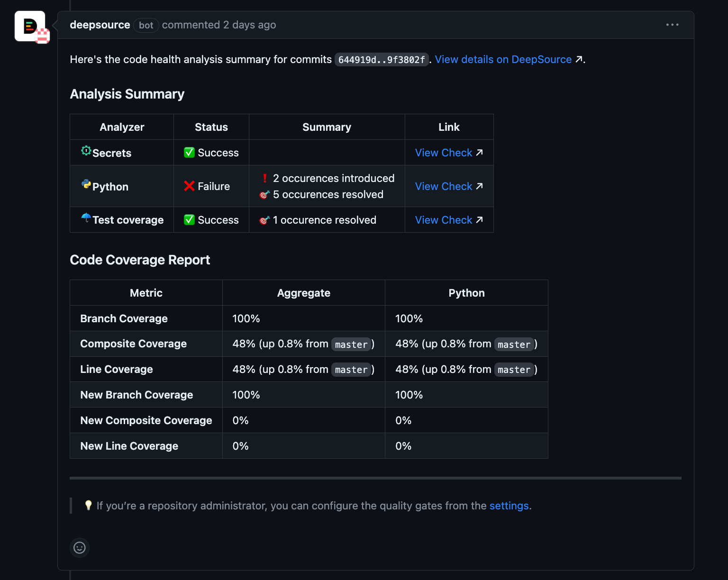
Task: Open View details on DeepSource link
Action: coord(503,59)
